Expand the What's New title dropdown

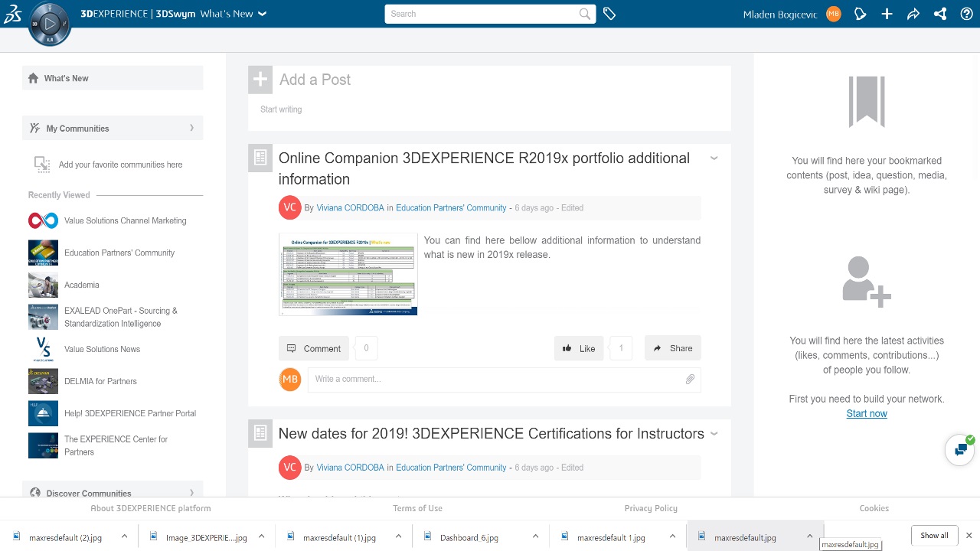(263, 14)
